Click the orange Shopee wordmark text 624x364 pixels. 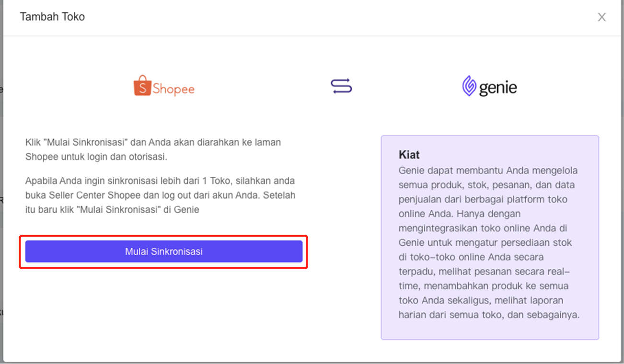tap(173, 89)
